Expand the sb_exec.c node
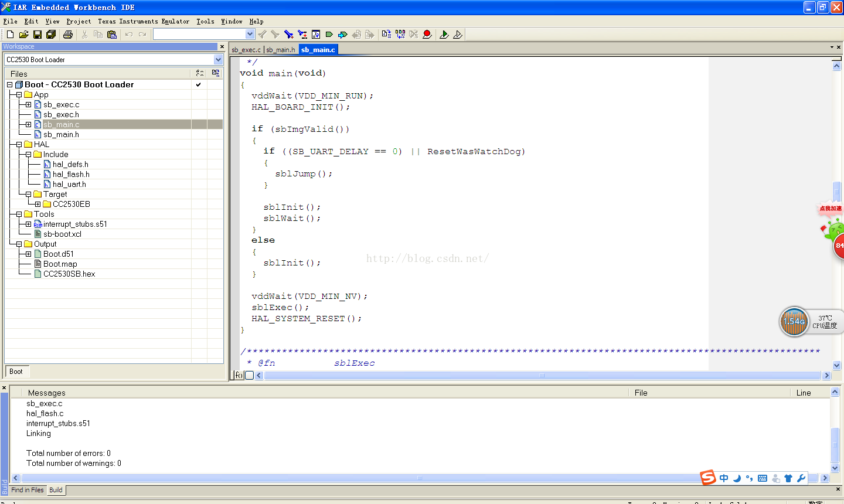This screenshot has width=844, height=504. coord(28,104)
